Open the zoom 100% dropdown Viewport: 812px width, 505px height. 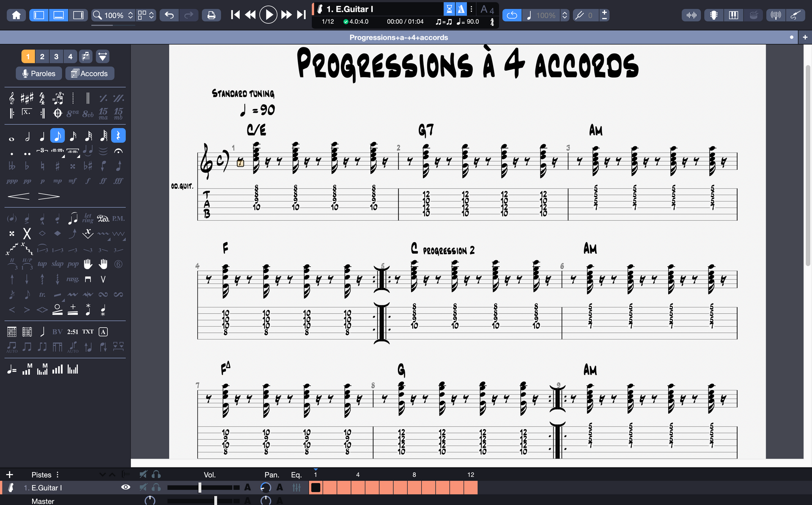113,15
